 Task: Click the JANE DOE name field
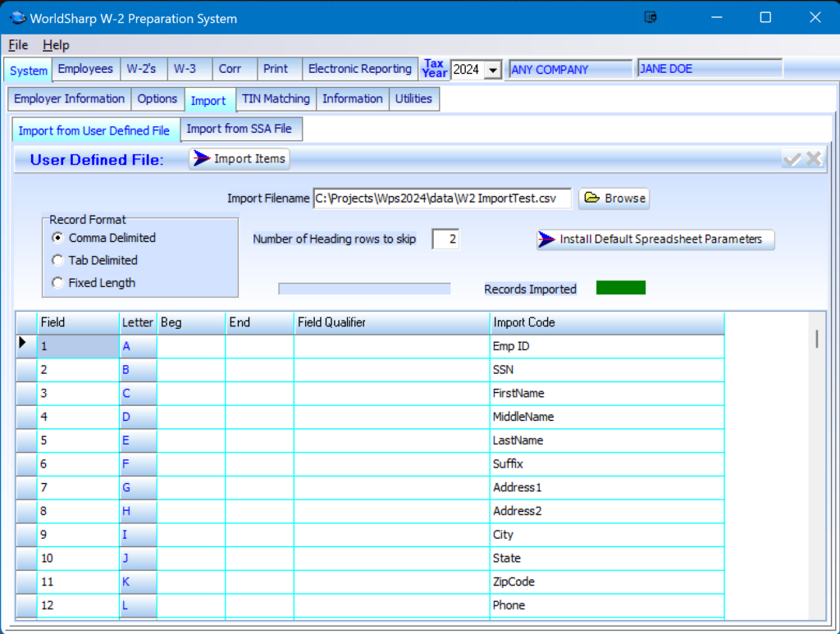tap(710, 69)
